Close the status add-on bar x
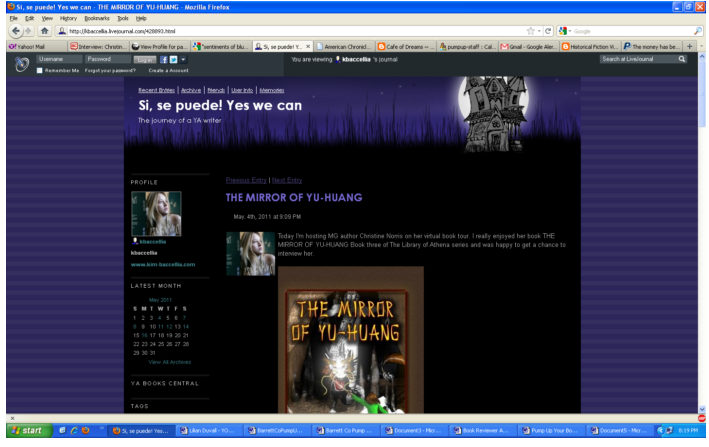The height and width of the screenshot is (447, 709). 12,418
